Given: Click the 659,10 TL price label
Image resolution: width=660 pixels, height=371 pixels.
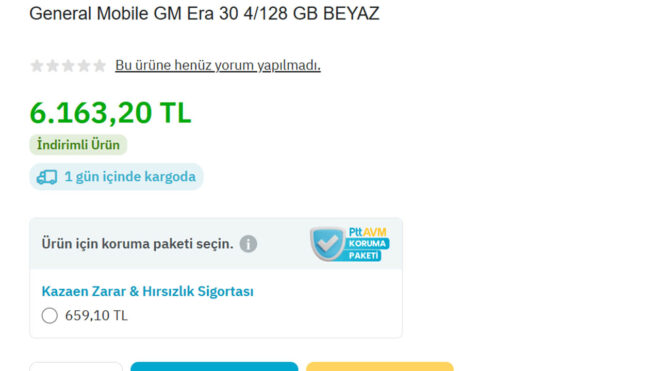Looking at the screenshot, I should [96, 315].
